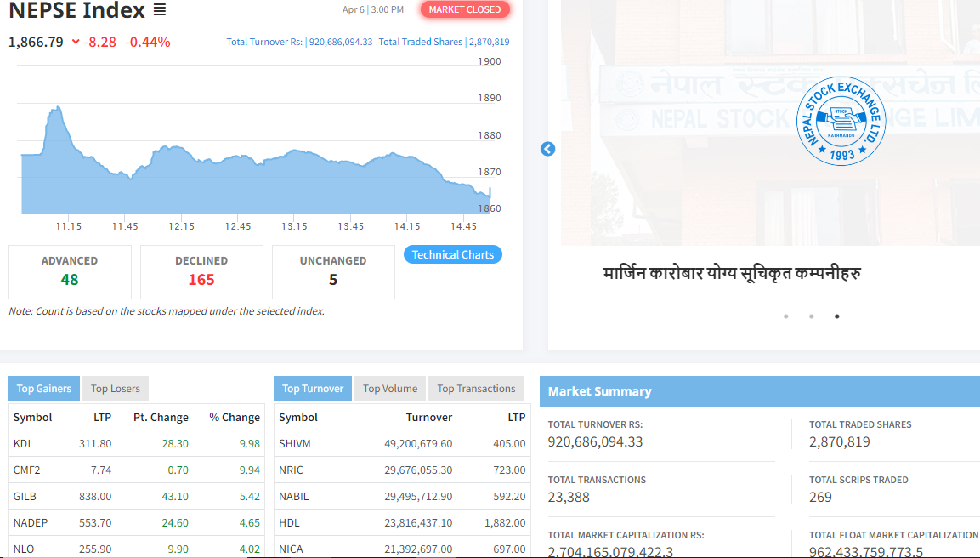Click the LTP column header in Top Turnover
The image size is (980, 558).
(516, 418)
